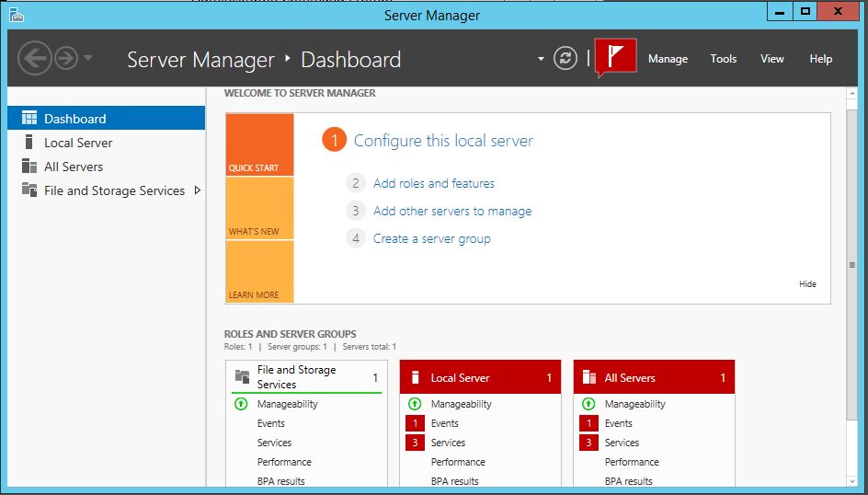Image resolution: width=868 pixels, height=495 pixels.
Task: Open Events in the All Servers tile
Action: coord(618,423)
